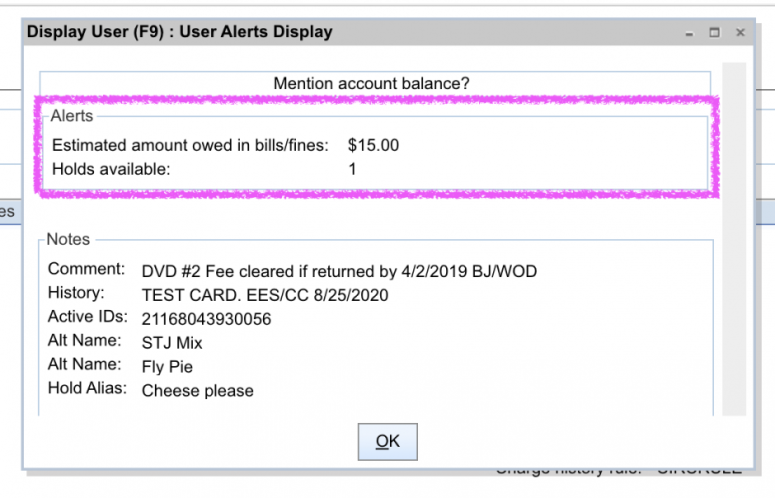Viewport: 775px width, 498px height.
Task: Minimize the User Alerts Display window
Action: click(x=690, y=32)
